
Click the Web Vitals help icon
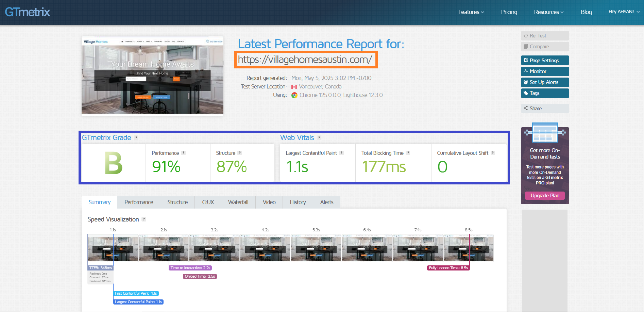tap(319, 138)
